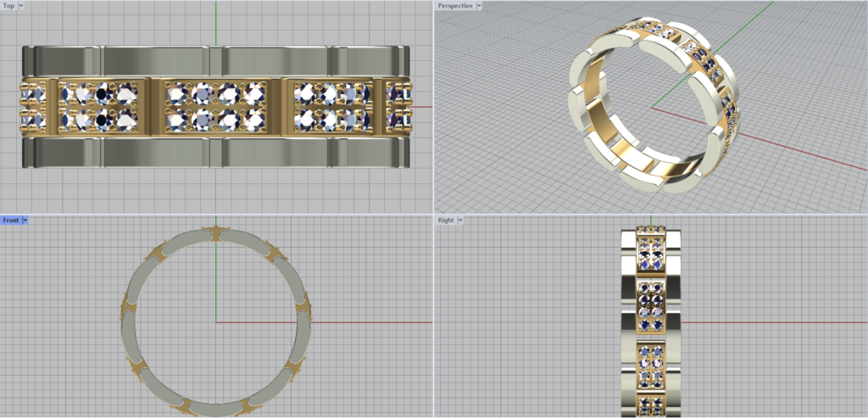Select the highlighted Front viewport title

(x=11, y=221)
